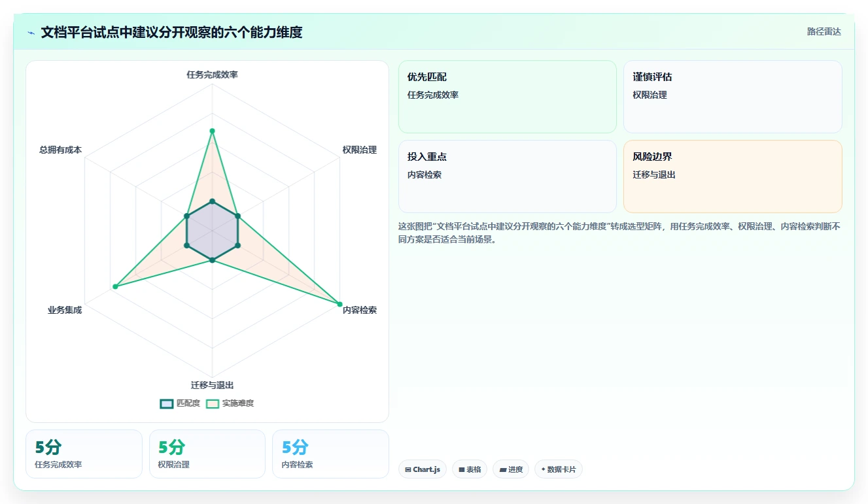
Task: Click the 实施难度 point on 业务集成 axis
Action: pyautogui.click(x=115, y=286)
